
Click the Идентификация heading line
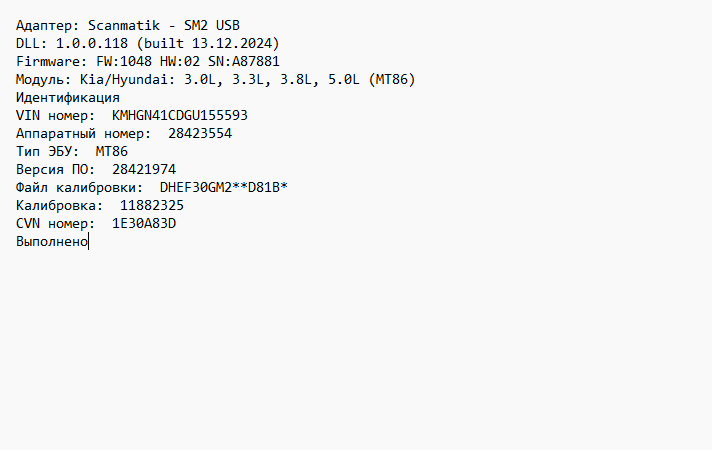pyautogui.click(x=68, y=97)
